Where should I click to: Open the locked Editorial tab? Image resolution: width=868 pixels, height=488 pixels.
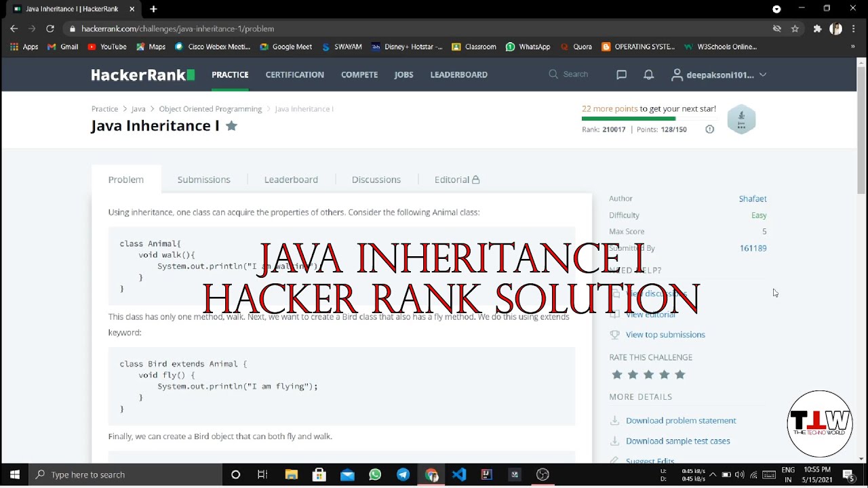click(x=457, y=180)
